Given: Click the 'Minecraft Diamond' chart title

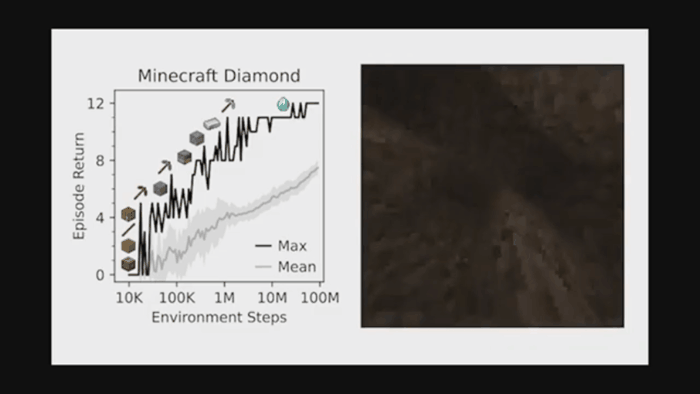Looking at the screenshot, I should (x=219, y=75).
